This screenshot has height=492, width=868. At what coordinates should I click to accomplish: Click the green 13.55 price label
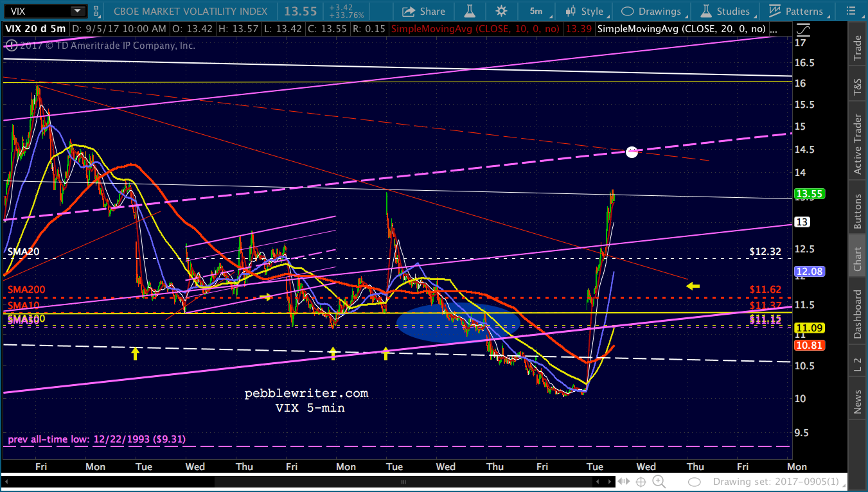tap(808, 194)
